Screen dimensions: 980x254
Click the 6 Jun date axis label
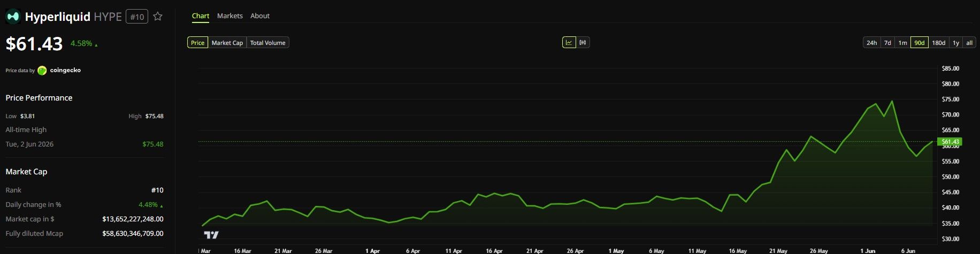tap(908, 251)
